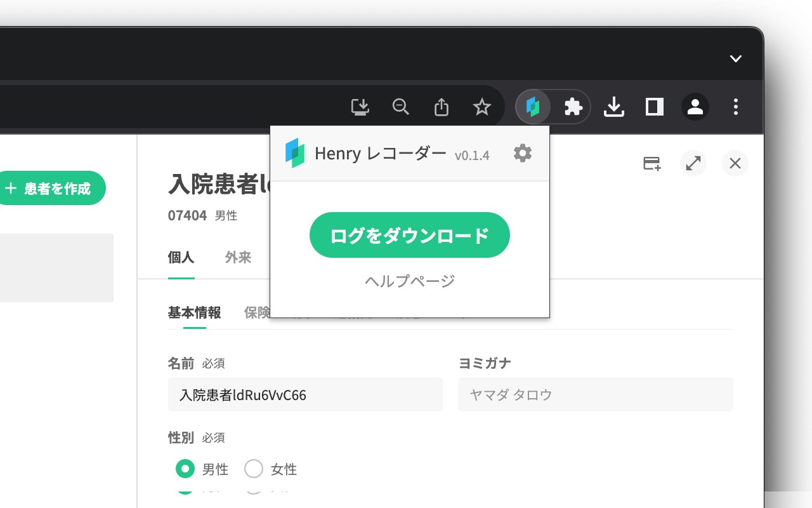Open Henry recorder settings gear
This screenshot has height=508, width=812.
tap(523, 153)
